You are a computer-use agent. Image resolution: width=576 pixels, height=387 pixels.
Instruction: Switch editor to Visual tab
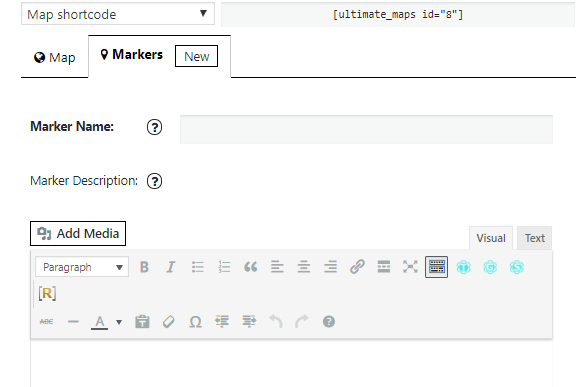pyautogui.click(x=491, y=238)
